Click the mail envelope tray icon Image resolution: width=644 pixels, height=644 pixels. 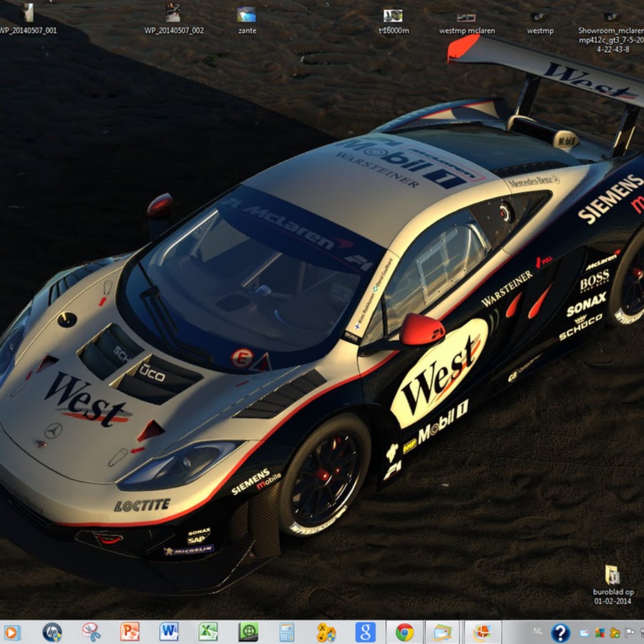[x=585, y=633]
